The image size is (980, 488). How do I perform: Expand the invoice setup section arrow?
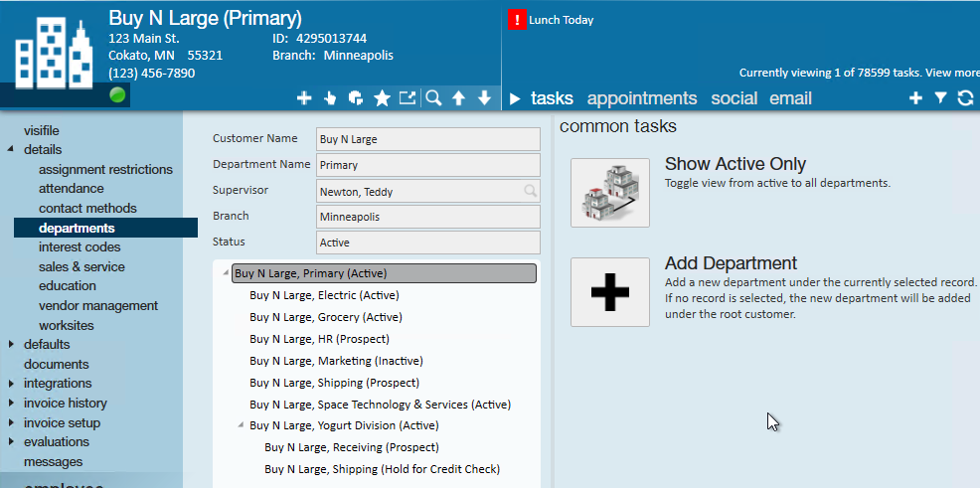[x=11, y=423]
